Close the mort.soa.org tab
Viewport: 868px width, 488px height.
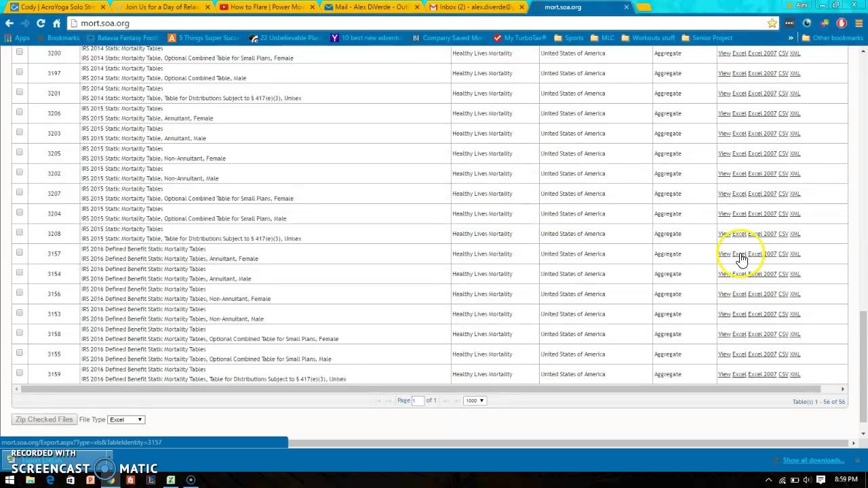(x=626, y=7)
